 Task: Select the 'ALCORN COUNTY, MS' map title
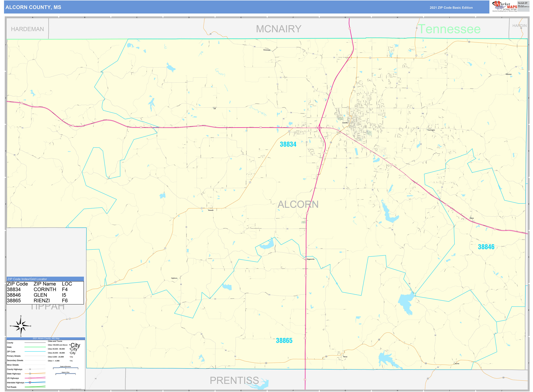pyautogui.click(x=33, y=7)
